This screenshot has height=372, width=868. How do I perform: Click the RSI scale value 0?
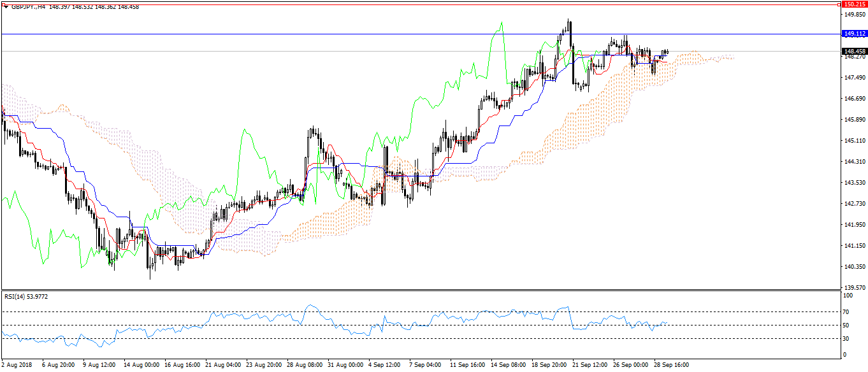click(846, 354)
